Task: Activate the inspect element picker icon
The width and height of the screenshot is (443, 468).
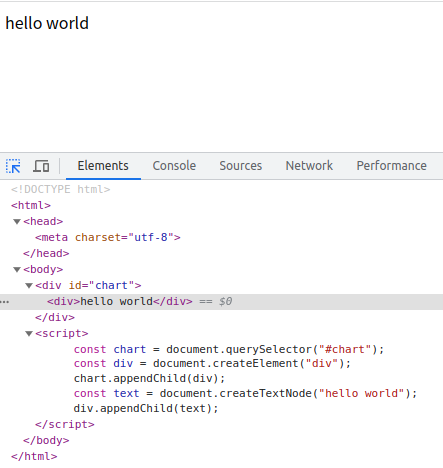Action: [13, 166]
